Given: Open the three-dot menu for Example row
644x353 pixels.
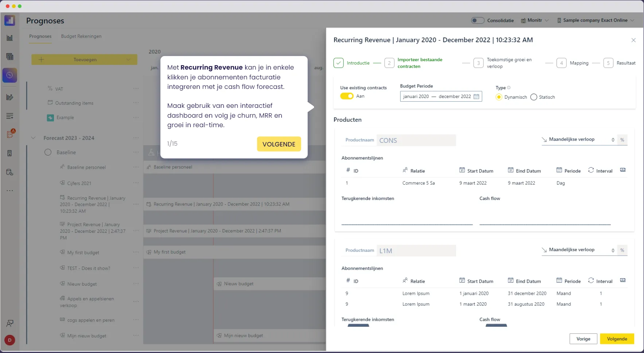Looking at the screenshot, I should (136, 117).
